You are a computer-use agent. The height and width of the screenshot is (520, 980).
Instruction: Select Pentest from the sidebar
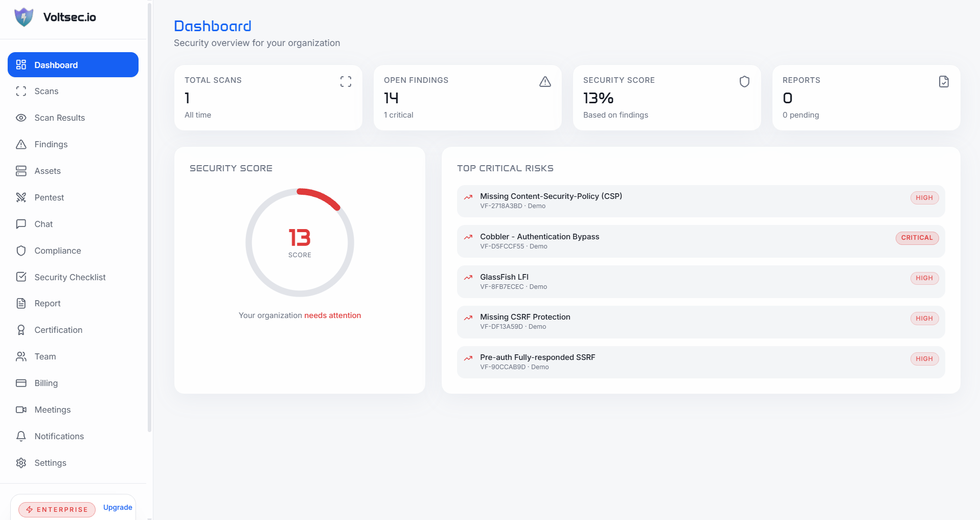pyautogui.click(x=73, y=197)
